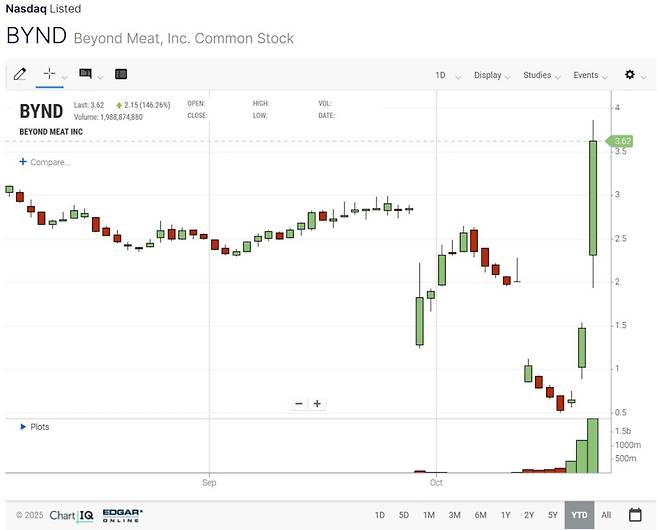This screenshot has height=530, width=658.
Task: Open the Studies menu
Action: [x=542, y=75]
